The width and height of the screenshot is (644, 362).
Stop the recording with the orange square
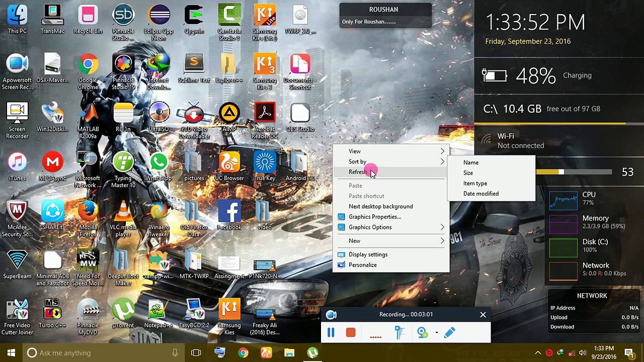point(351,333)
